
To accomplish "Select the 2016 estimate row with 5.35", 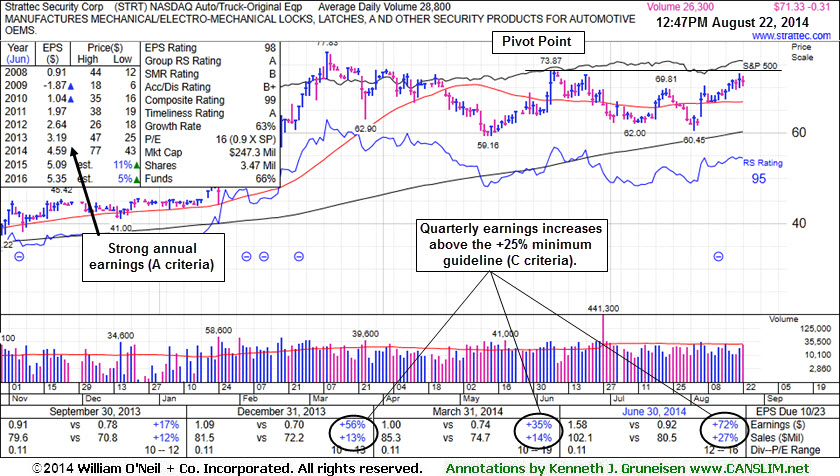I will (70, 178).
